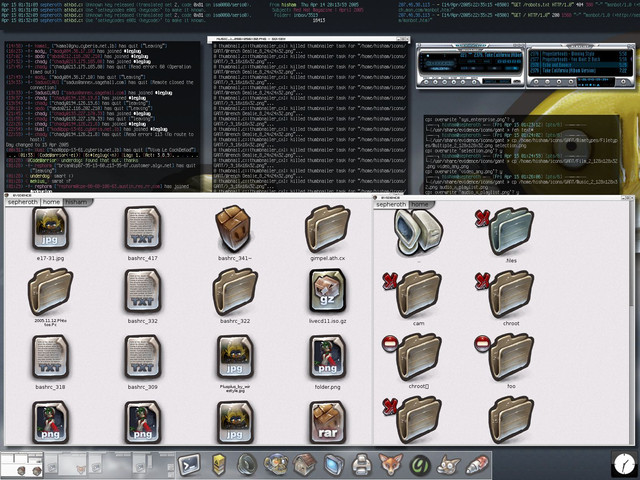Click the computer icon in right file manager

click(418, 232)
